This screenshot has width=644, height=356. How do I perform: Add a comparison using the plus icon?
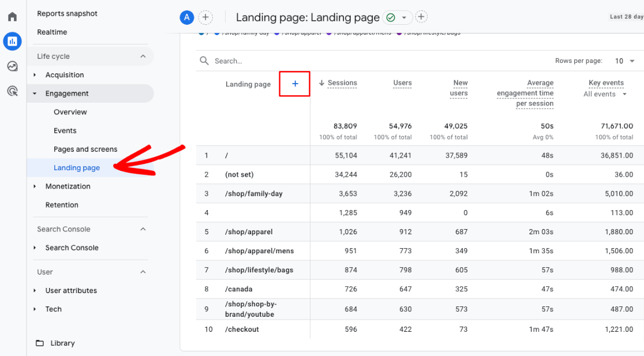205,17
